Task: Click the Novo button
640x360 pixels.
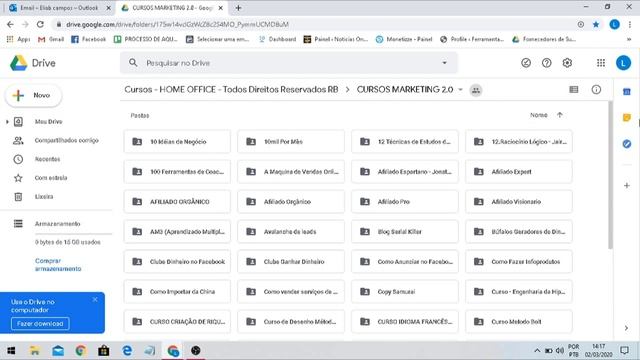Action: 33,96
